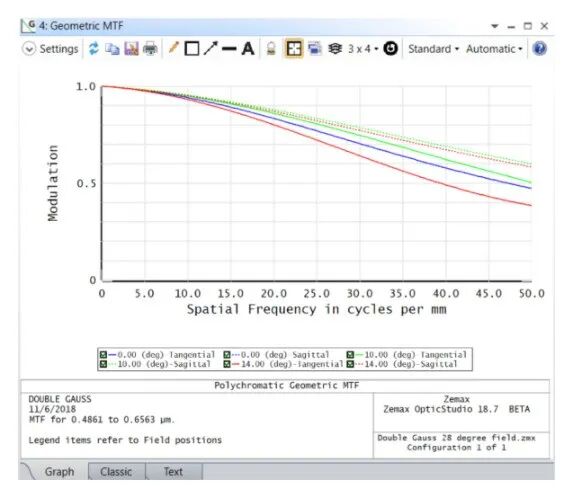This screenshot has height=488, width=587.
Task: Switch to the Text tab
Action: coord(173,472)
